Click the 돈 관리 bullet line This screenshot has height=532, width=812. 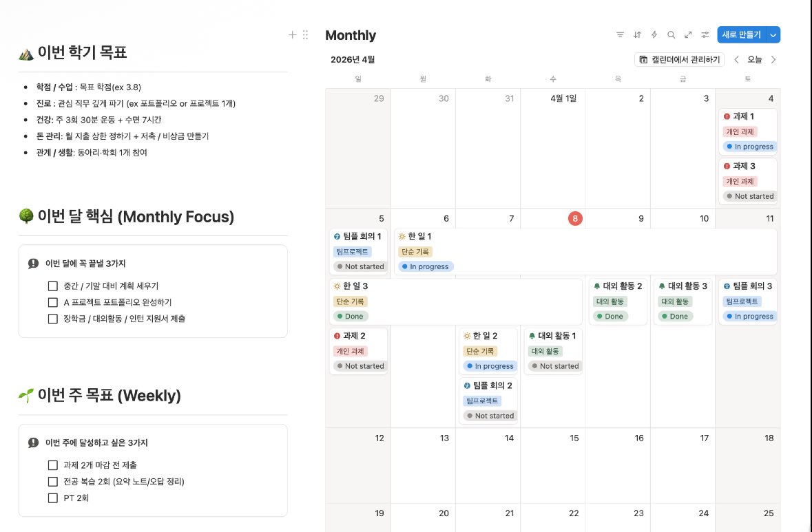(122, 136)
